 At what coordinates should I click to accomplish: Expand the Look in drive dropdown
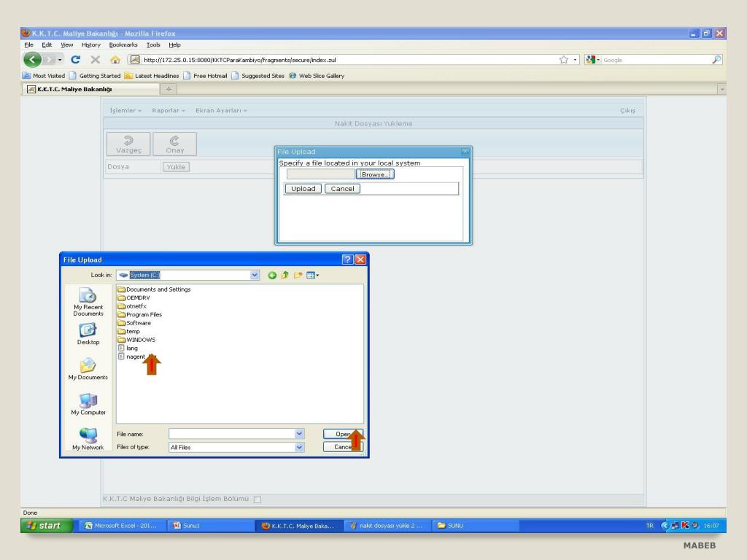click(x=255, y=275)
